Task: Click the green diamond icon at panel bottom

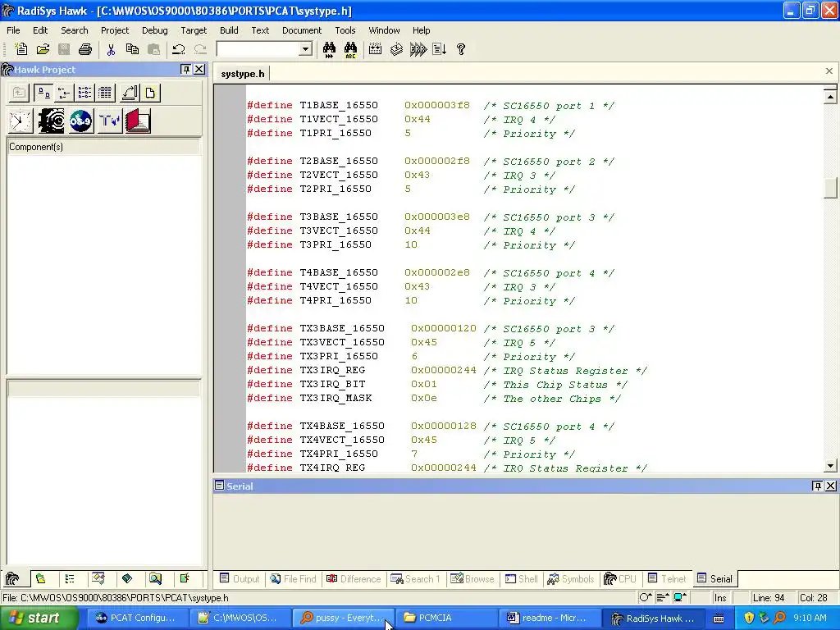Action: [x=127, y=578]
